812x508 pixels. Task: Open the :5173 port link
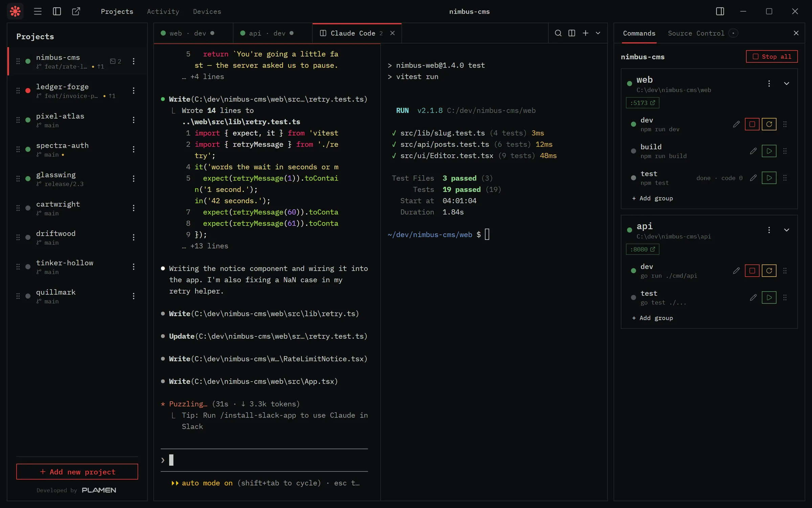pos(642,103)
